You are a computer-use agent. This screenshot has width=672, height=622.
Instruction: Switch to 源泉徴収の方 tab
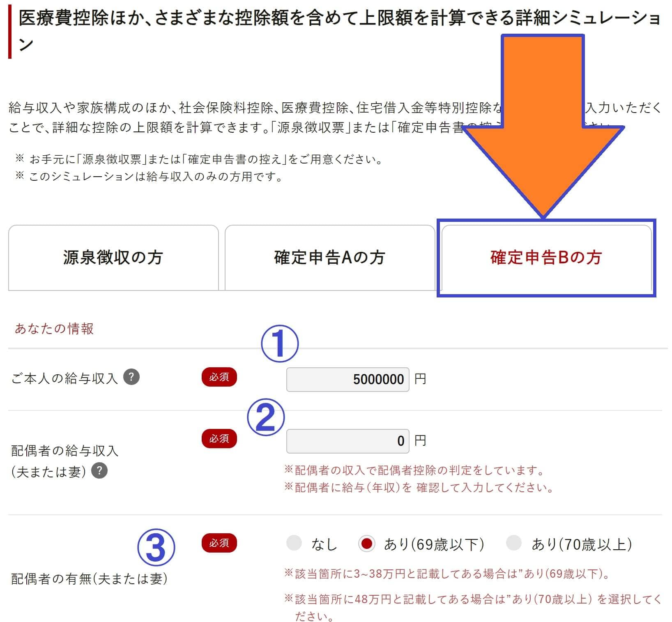click(x=113, y=258)
